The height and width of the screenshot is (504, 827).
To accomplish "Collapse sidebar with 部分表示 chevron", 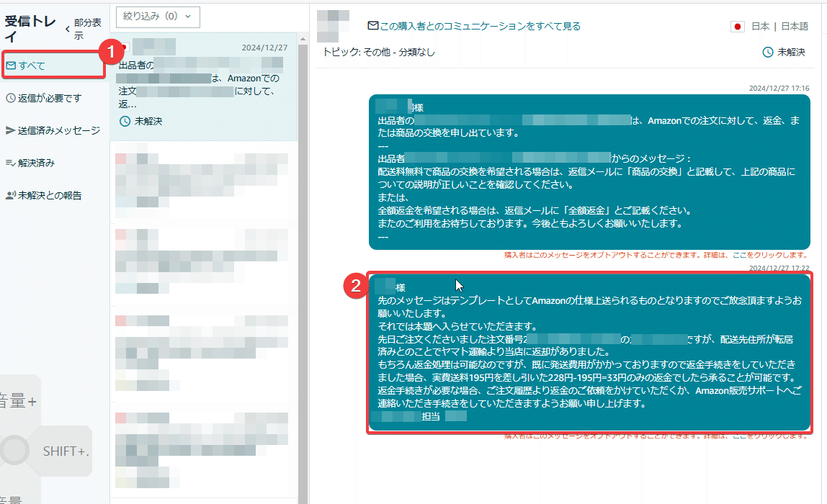I will click(68, 29).
